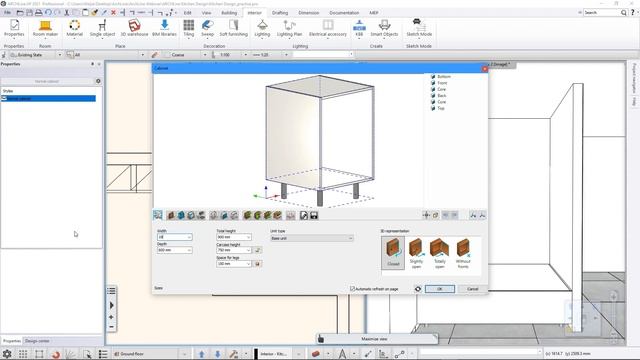Screen dimensions: 640x360
Task: Open the Space for legs dropdown
Action: [x=248, y=264]
